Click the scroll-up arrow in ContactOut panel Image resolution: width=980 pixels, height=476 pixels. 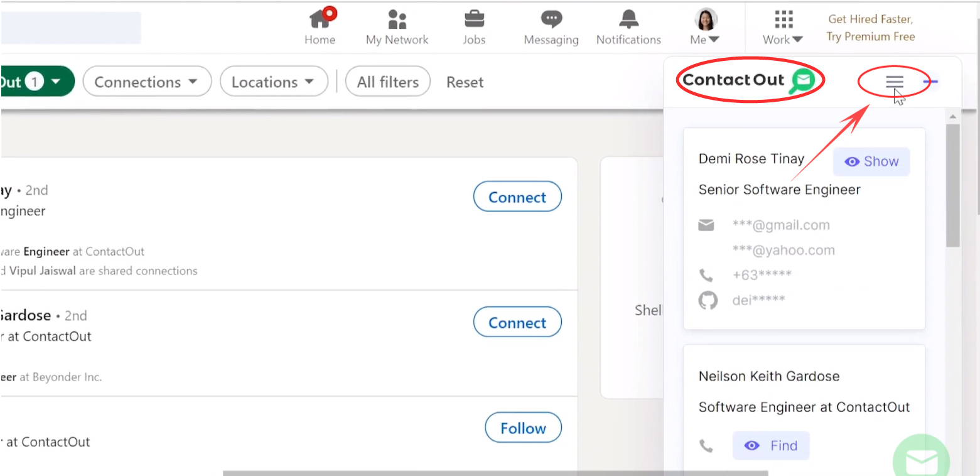coord(952,117)
